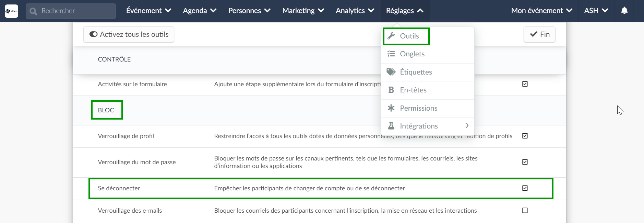Uncheck the Se déconnecter checkbox

[x=525, y=188]
